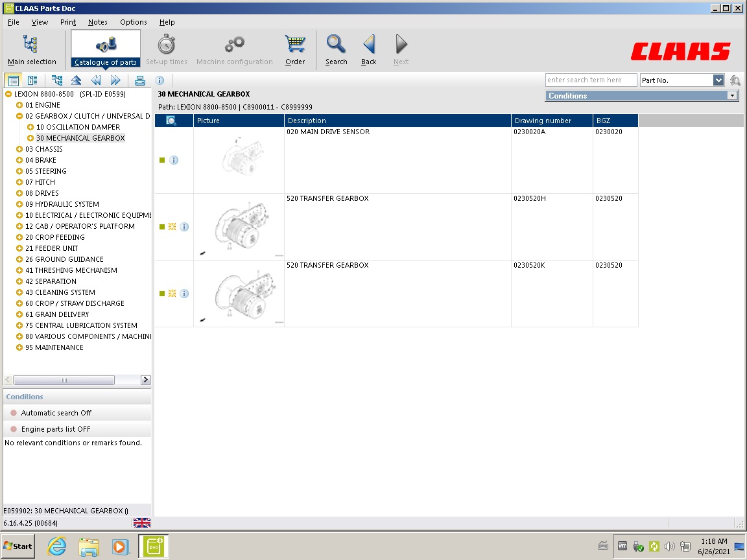Image resolution: width=747 pixels, height=560 pixels.
Task: Select 43 CLEANING SYSTEM in tree
Action: click(x=60, y=292)
